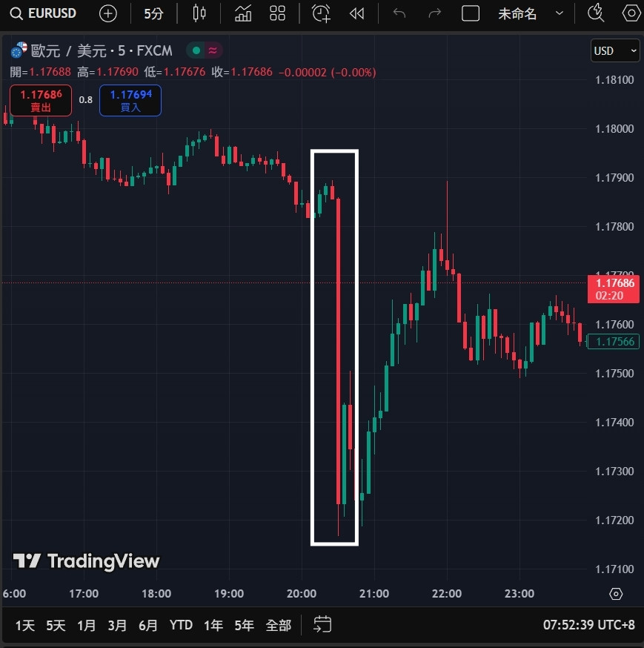644x648 pixels.
Task: Click the 1.18000 price axis label
Action: 614,129
